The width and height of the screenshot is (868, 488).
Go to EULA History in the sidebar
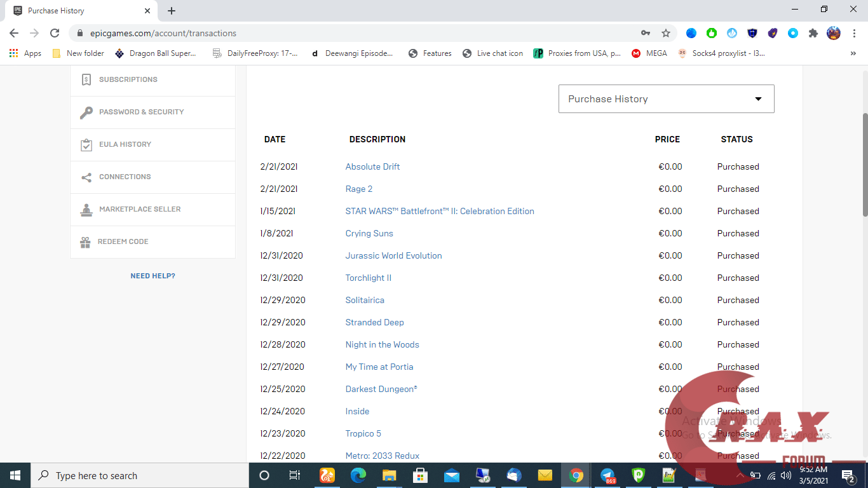[x=153, y=145]
